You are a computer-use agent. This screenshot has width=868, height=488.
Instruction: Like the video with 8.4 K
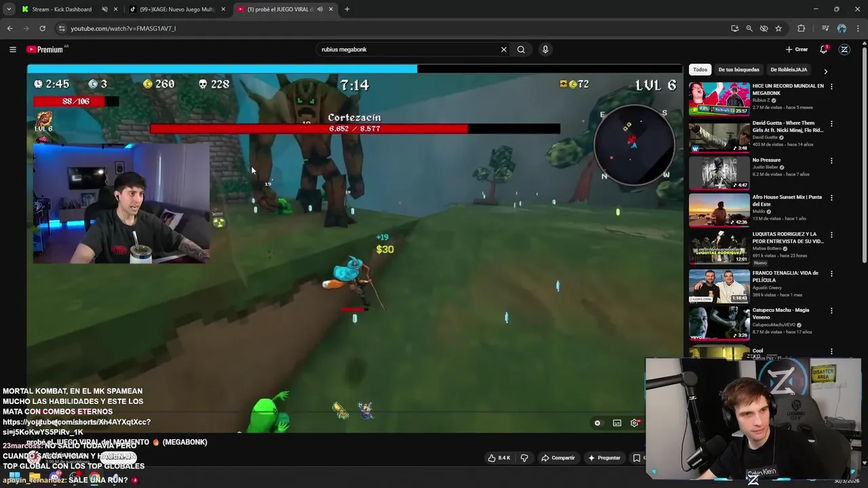(x=499, y=458)
